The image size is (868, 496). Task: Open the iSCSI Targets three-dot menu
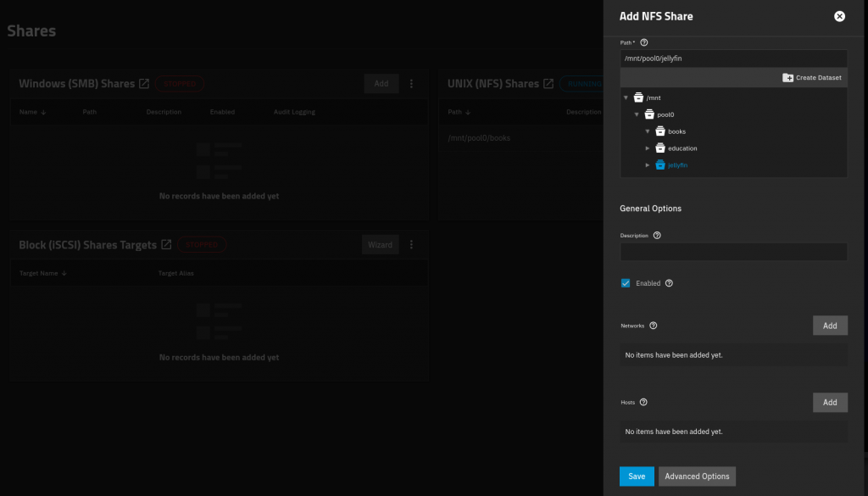[x=411, y=244]
